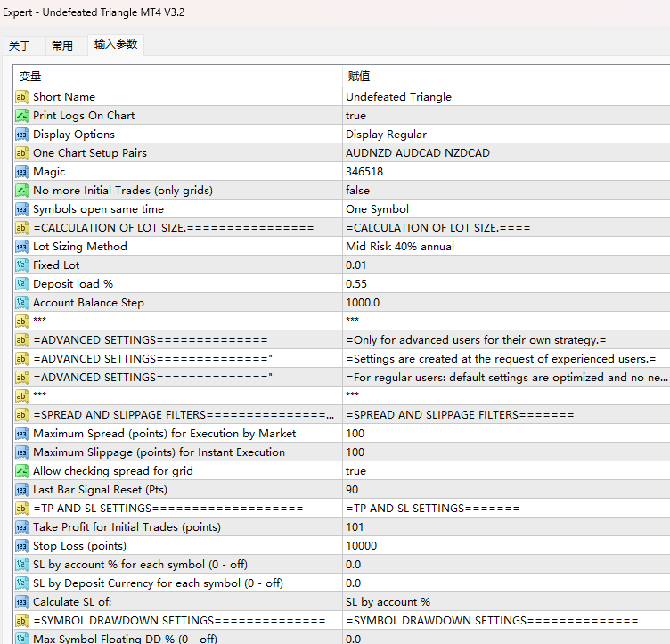Viewport: 670px width, 644px height.
Task: Click the icon beside Take Profit for Initial Trades
Action: 22,527
